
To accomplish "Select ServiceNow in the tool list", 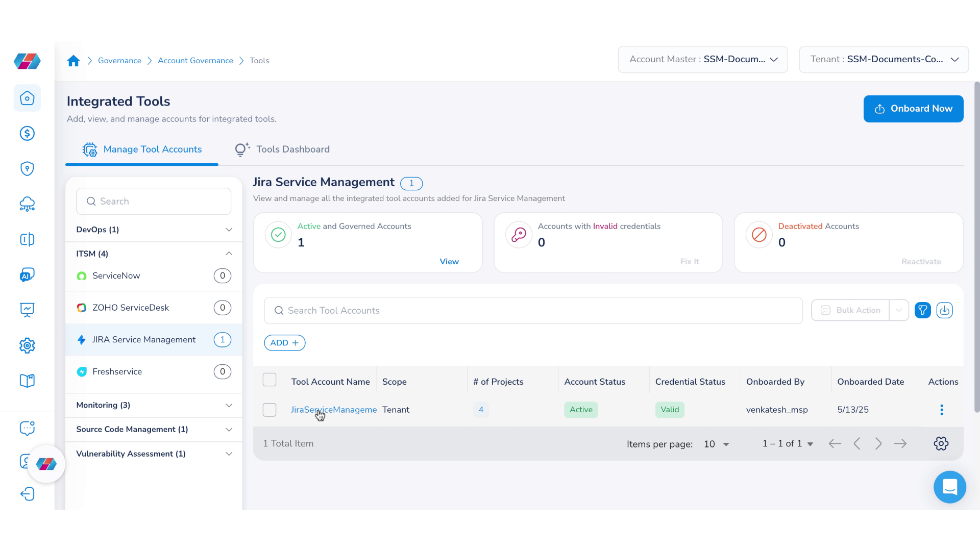I will click(154, 276).
